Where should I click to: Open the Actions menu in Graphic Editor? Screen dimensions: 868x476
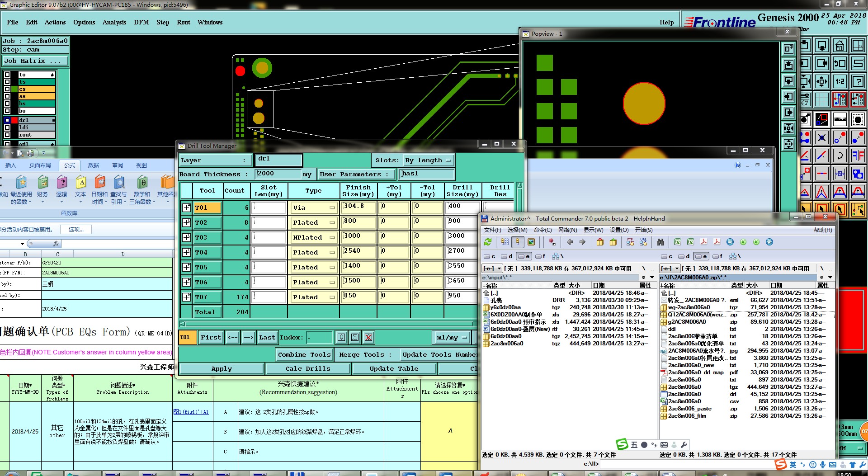click(55, 22)
